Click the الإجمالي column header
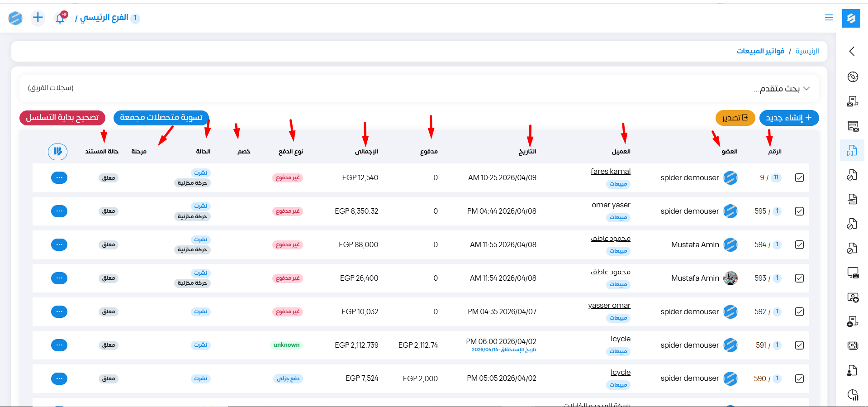Viewport: 868px width, 407px height. tap(366, 152)
